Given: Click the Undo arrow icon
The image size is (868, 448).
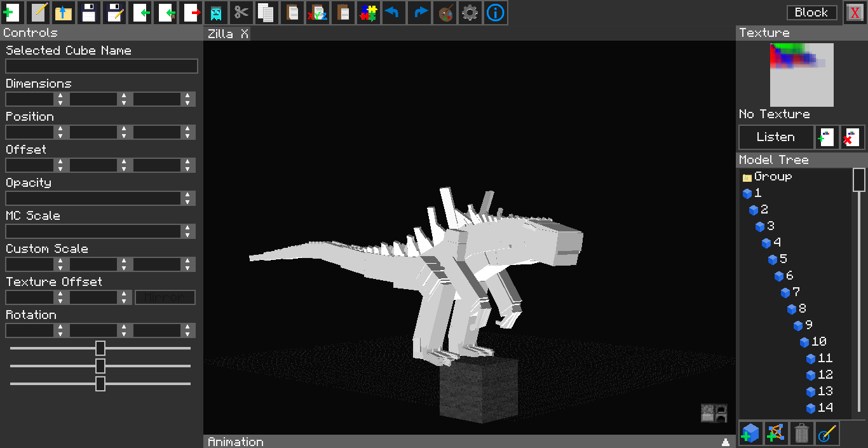Looking at the screenshot, I should click(x=393, y=13).
